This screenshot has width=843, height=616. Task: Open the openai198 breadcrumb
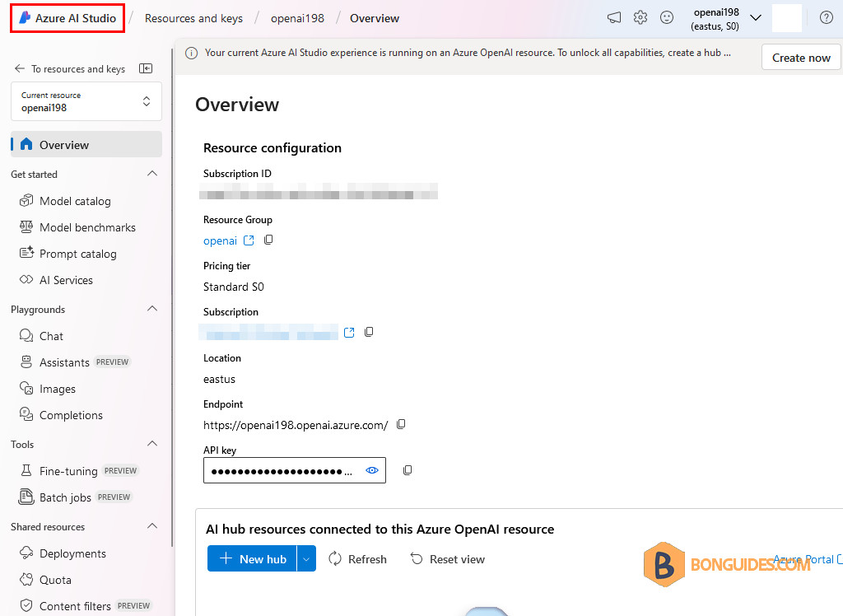[297, 18]
